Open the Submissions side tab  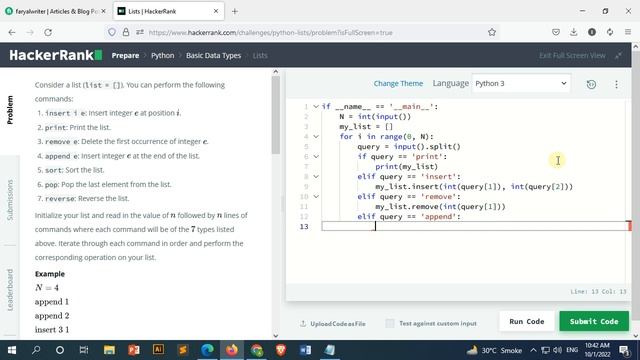tap(10, 200)
